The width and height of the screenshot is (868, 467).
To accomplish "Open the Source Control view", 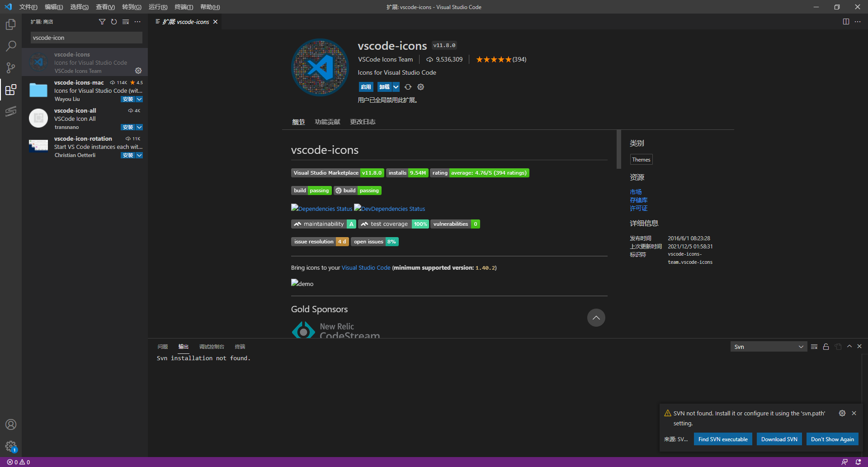I will (11, 67).
